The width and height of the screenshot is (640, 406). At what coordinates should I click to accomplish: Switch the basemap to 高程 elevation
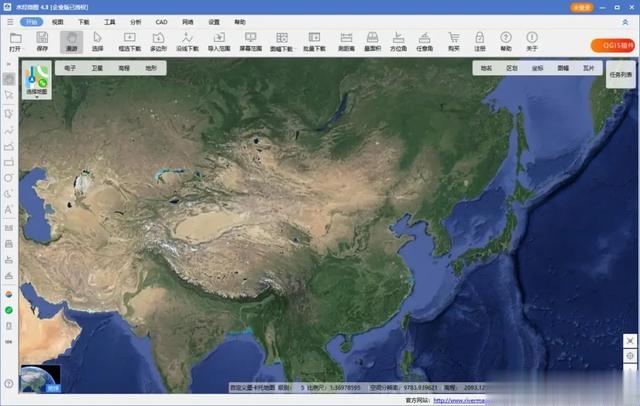(124, 68)
